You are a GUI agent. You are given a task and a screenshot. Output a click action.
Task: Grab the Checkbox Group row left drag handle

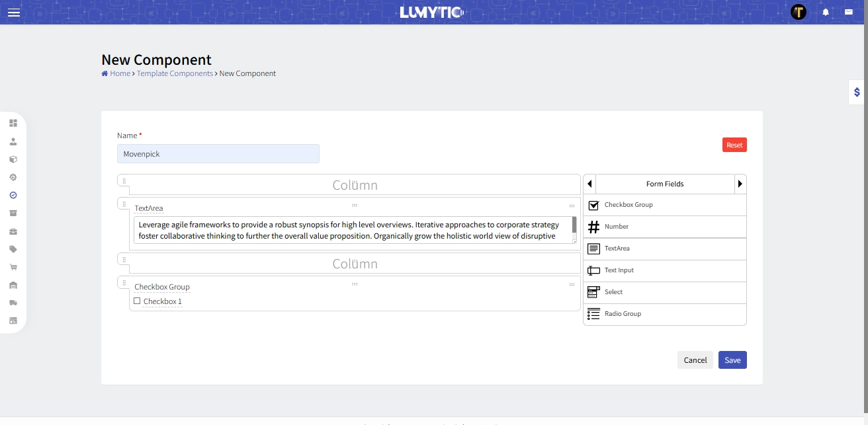[x=124, y=282]
